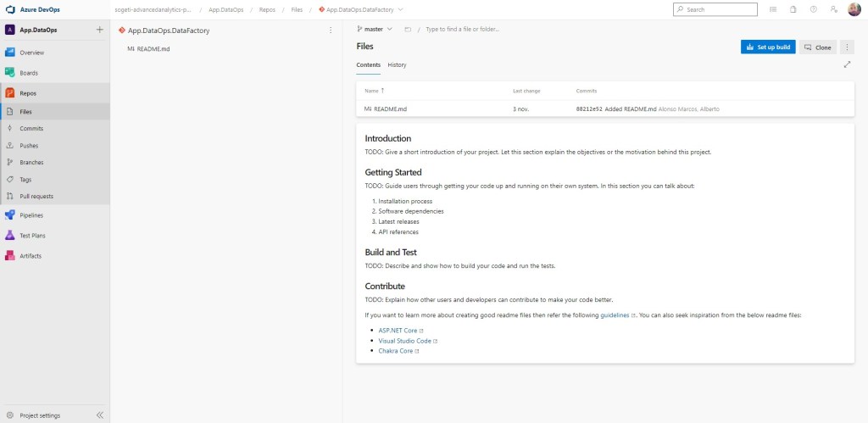Click the Set up build button
868x423 pixels.
tap(767, 47)
